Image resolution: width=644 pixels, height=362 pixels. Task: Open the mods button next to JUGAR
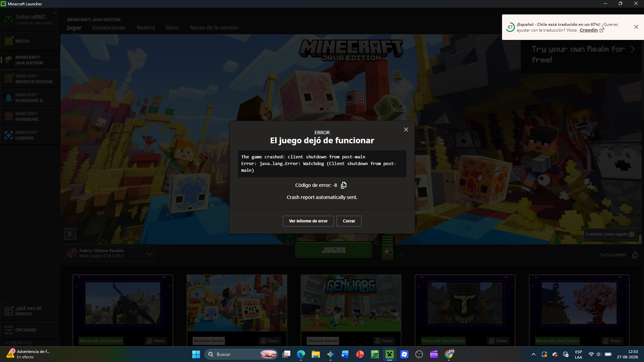point(388,249)
